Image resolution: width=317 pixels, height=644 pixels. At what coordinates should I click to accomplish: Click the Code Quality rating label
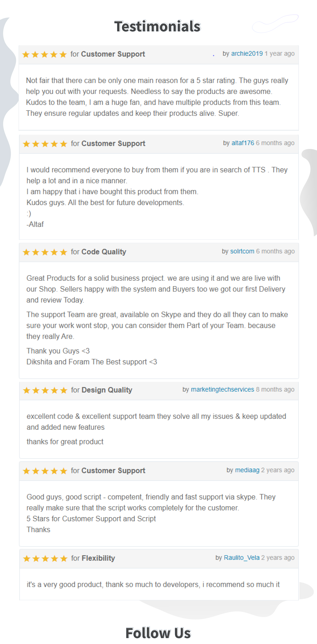click(x=104, y=252)
